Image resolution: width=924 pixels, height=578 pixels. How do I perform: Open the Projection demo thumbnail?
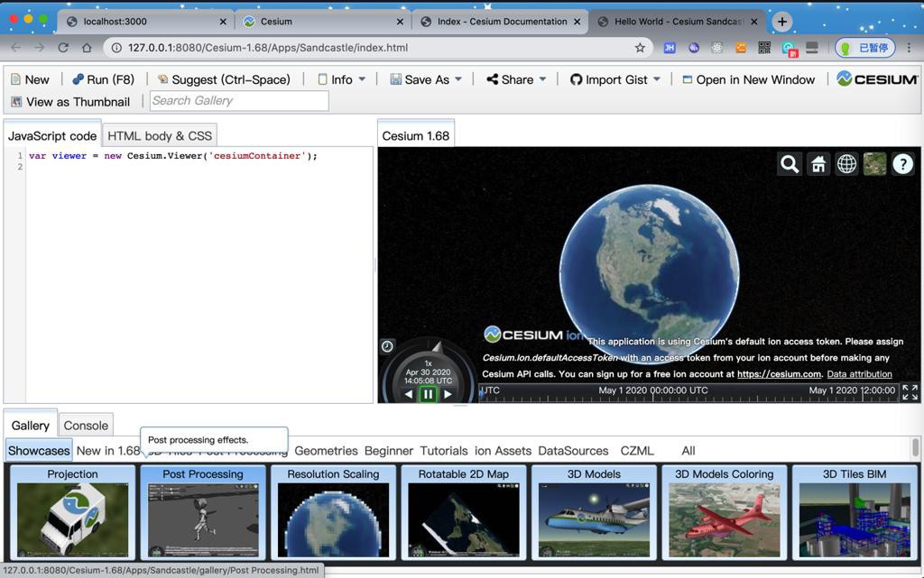72,512
